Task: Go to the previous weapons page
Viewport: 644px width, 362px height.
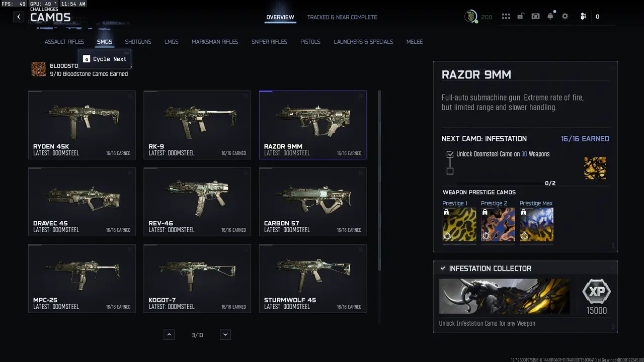Action: coord(169,335)
